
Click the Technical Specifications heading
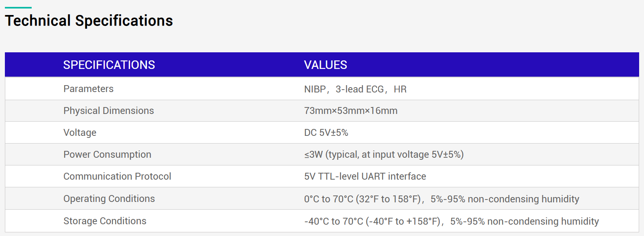[x=89, y=21]
